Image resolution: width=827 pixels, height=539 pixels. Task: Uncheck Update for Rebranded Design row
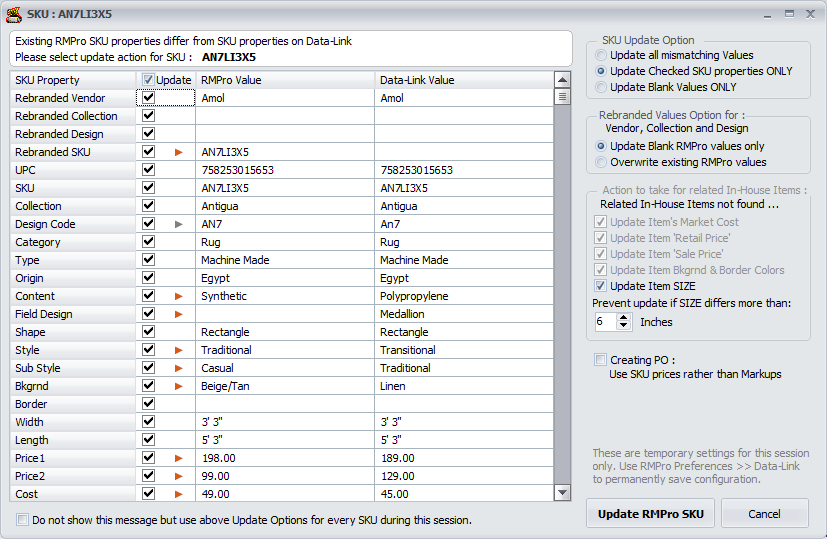tap(149, 133)
